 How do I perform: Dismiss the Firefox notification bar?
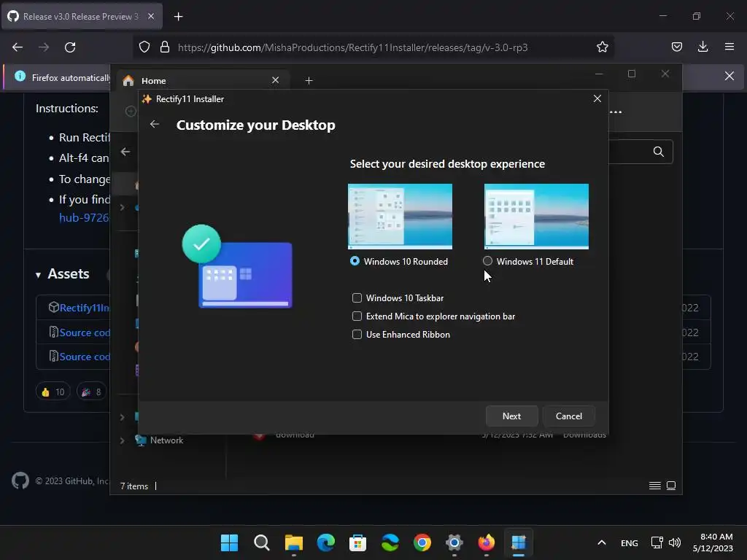[x=729, y=76]
